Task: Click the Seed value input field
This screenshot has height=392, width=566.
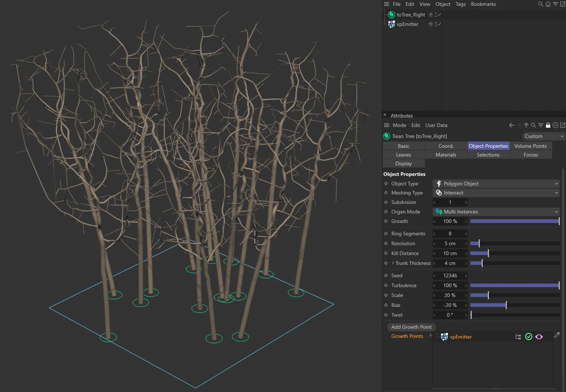Action: point(450,275)
